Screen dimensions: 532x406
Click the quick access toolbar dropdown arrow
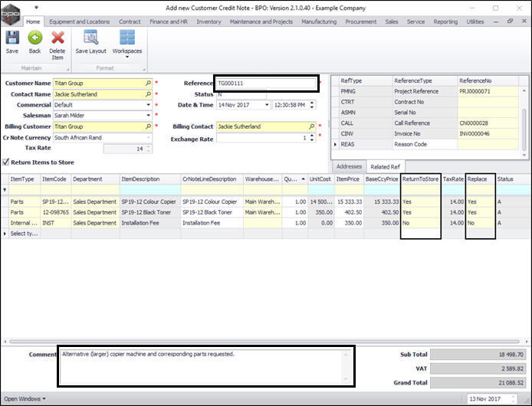[36, 8]
